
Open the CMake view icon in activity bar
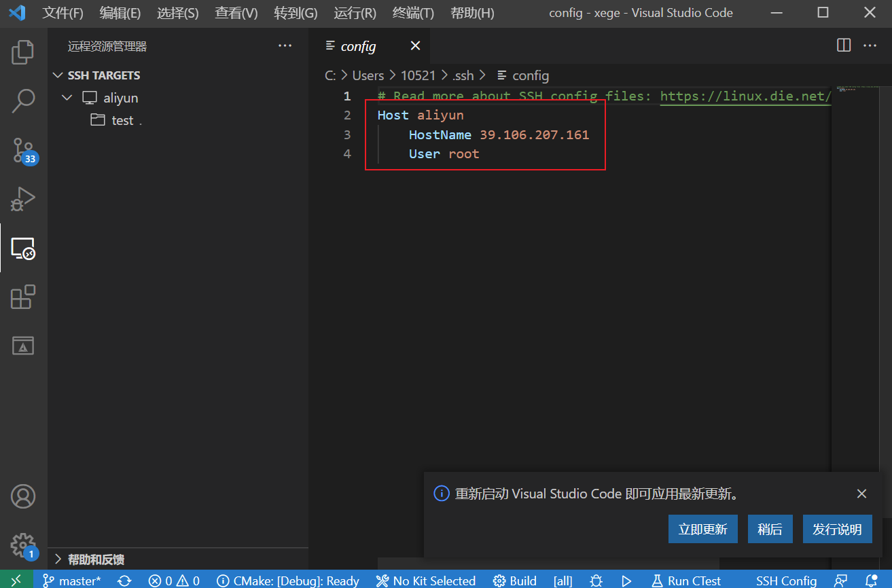tap(23, 346)
